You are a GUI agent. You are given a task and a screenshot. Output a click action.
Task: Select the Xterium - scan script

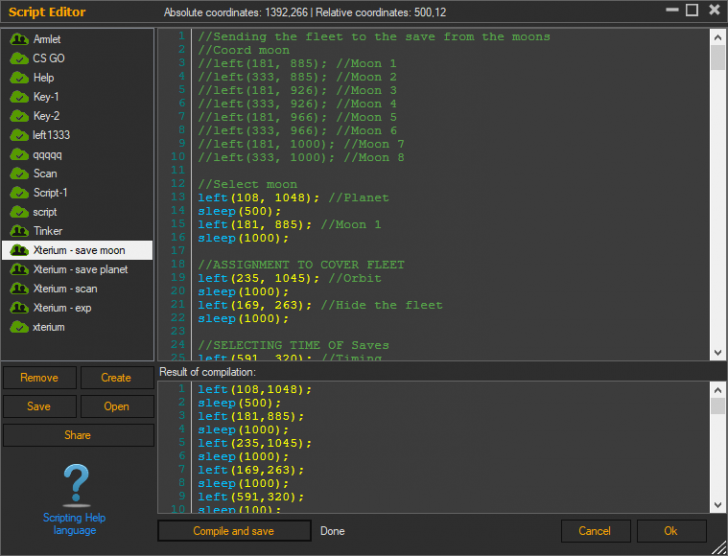65,289
